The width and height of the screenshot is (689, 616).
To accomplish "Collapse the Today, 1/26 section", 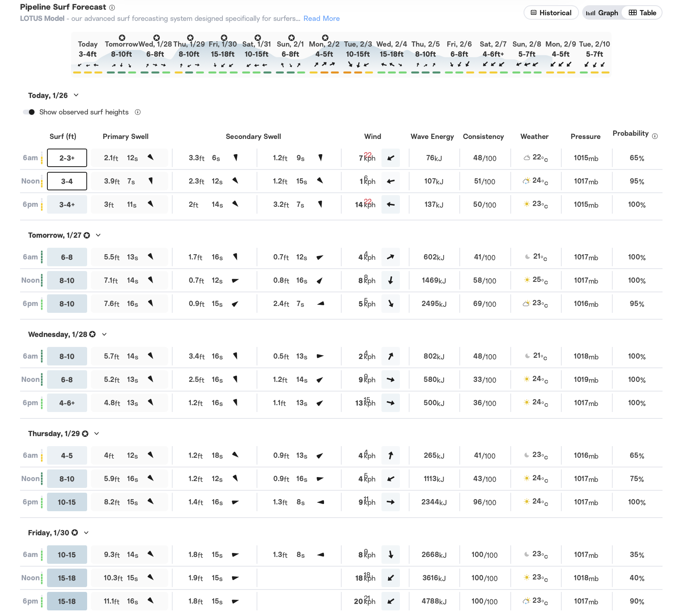I will [76, 95].
